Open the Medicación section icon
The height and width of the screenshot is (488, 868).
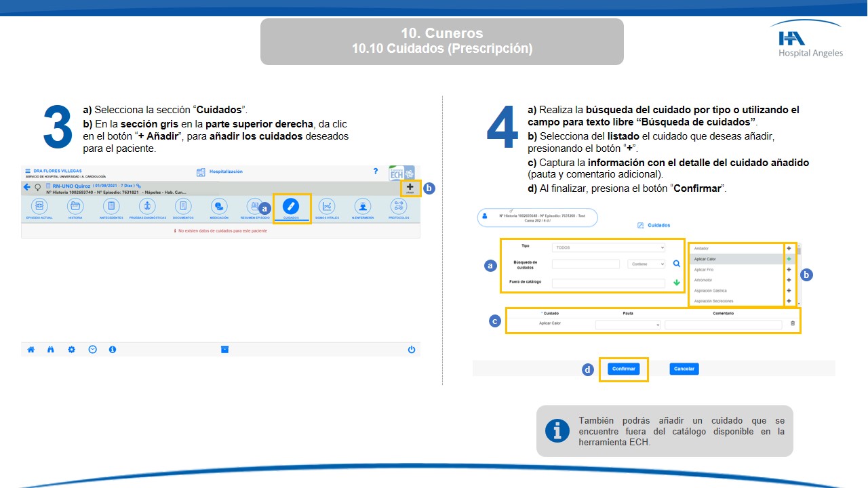tap(218, 207)
